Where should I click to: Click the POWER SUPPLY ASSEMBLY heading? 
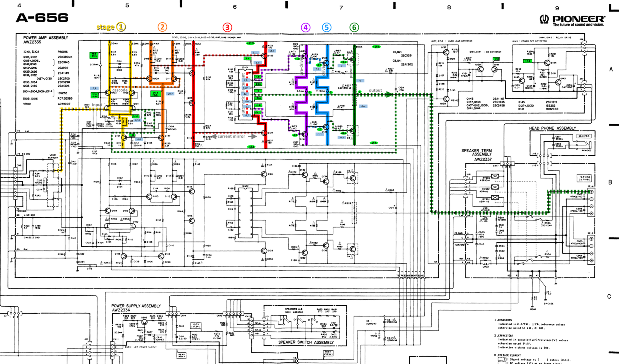point(136,306)
